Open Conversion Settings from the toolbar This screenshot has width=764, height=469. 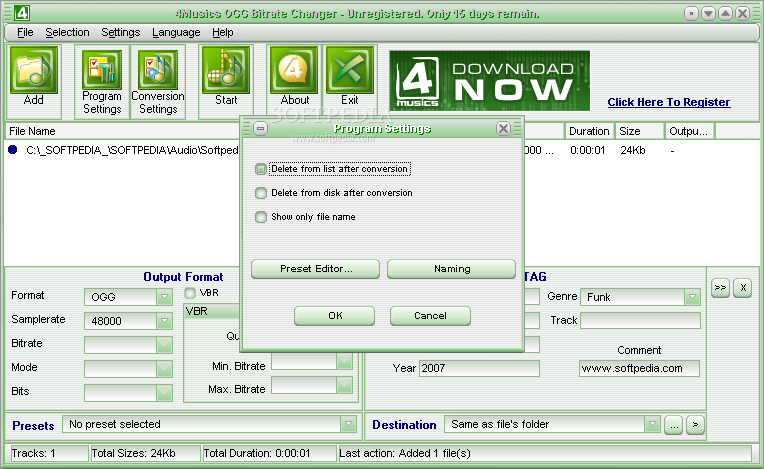[x=158, y=70]
